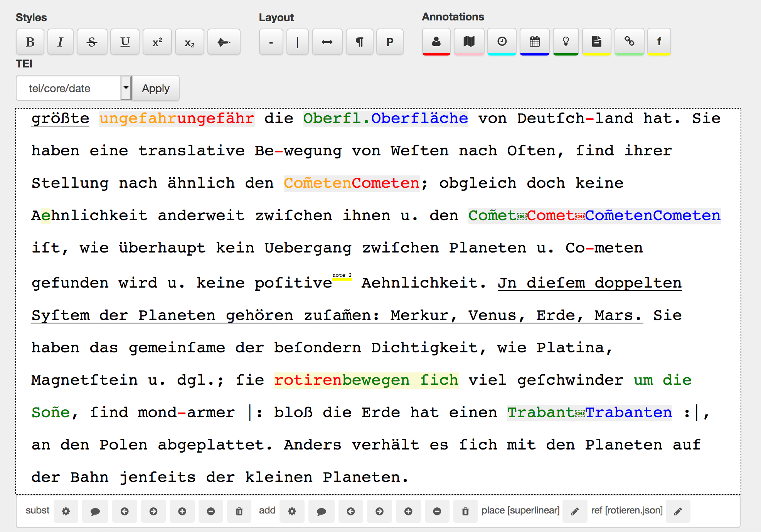Click word Magnetſtein in editor

click(84, 380)
